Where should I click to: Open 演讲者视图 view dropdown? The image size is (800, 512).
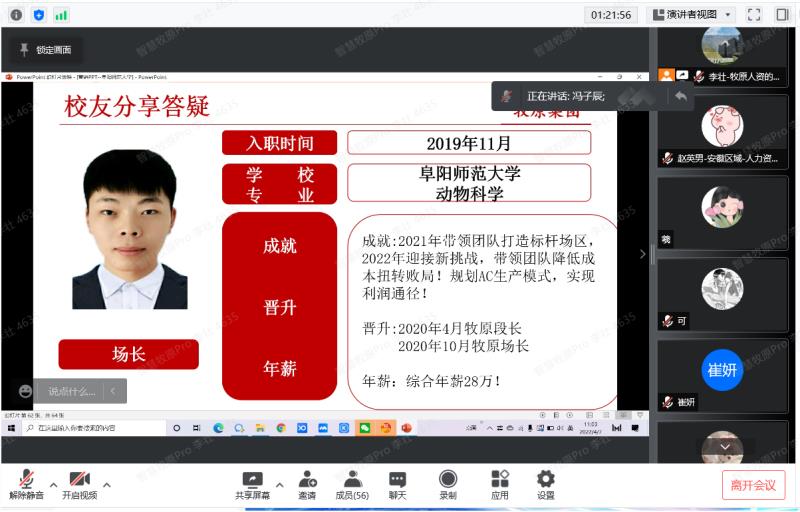[x=692, y=14]
